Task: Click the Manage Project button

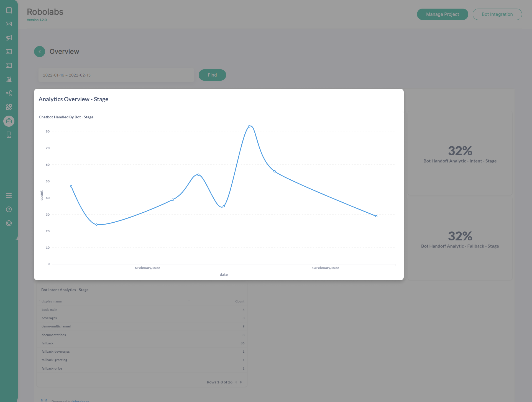Action: [442, 14]
